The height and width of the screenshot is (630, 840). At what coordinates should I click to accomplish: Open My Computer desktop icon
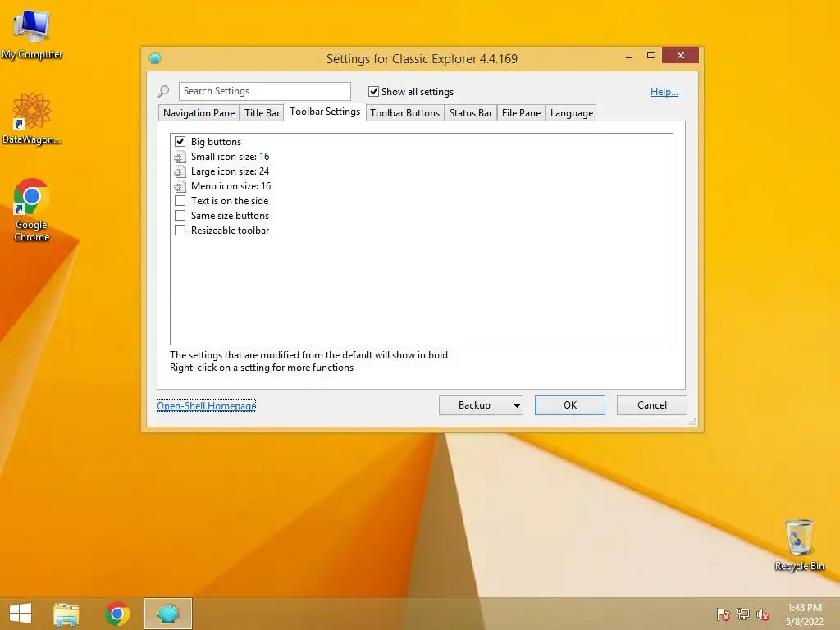tap(32, 33)
